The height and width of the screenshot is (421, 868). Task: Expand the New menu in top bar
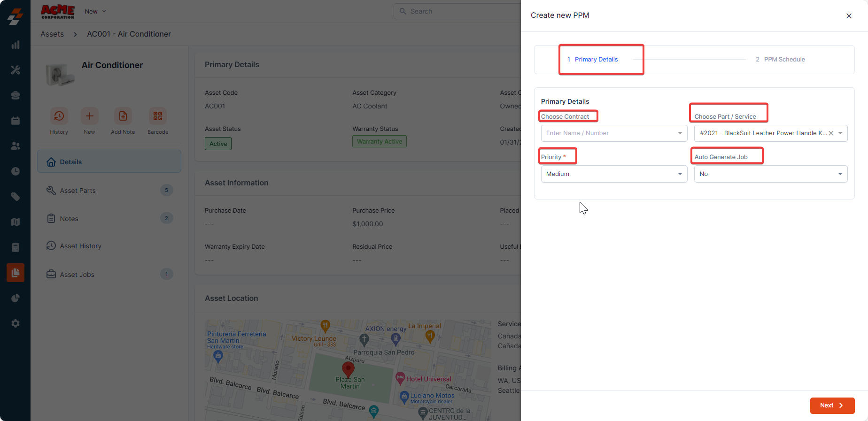[95, 11]
